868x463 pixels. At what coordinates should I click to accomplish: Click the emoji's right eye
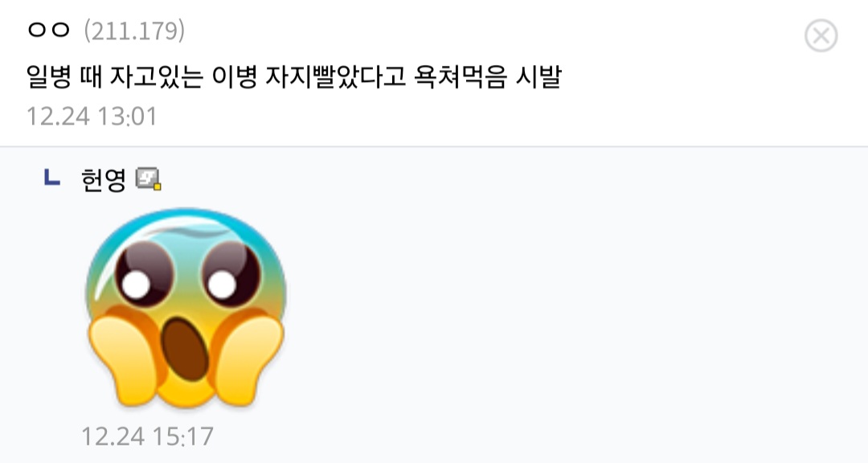click(x=231, y=274)
